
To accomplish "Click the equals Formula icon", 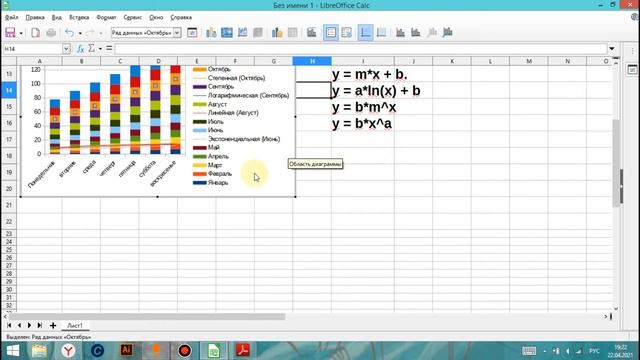I will (109, 49).
